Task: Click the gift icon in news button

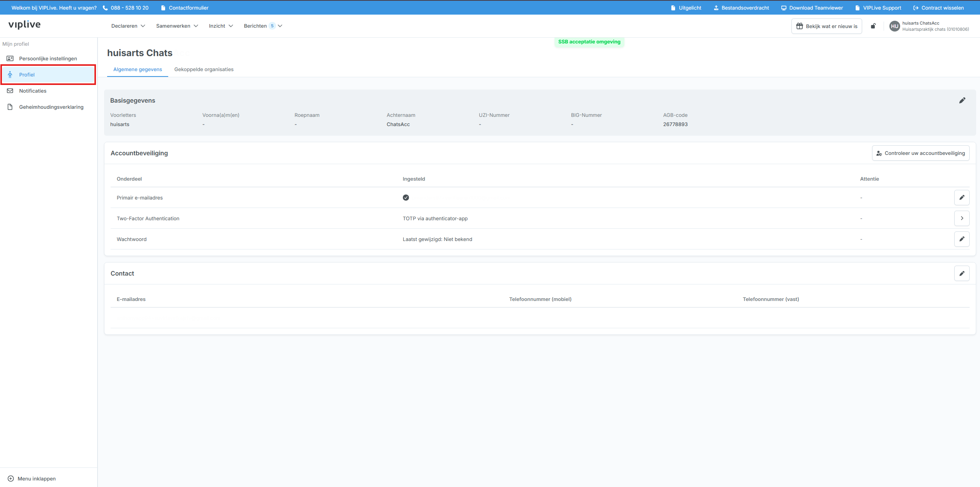Action: 800,26
